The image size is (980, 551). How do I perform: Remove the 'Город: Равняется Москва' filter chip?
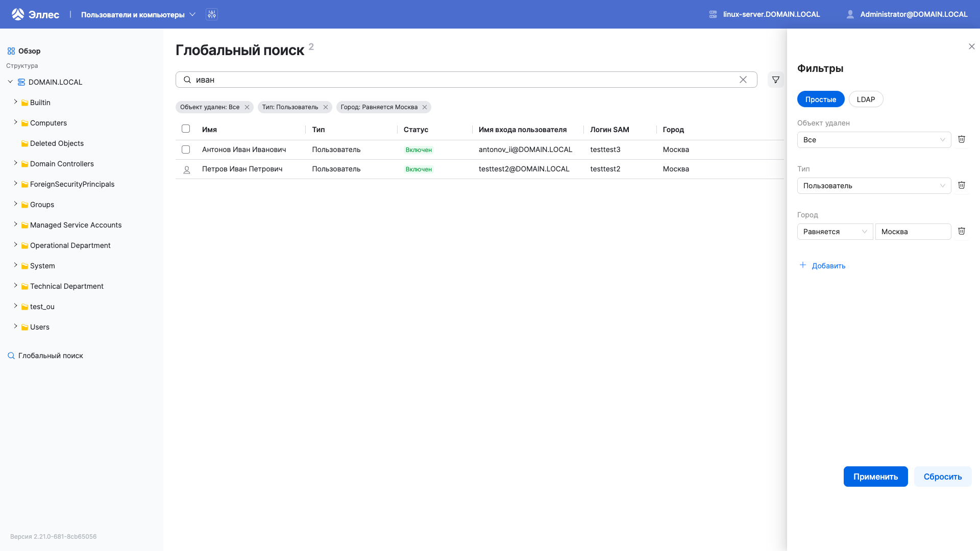coord(425,107)
